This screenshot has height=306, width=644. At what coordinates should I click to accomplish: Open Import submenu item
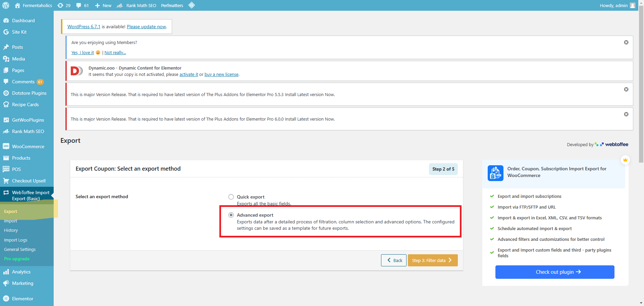coord(10,221)
